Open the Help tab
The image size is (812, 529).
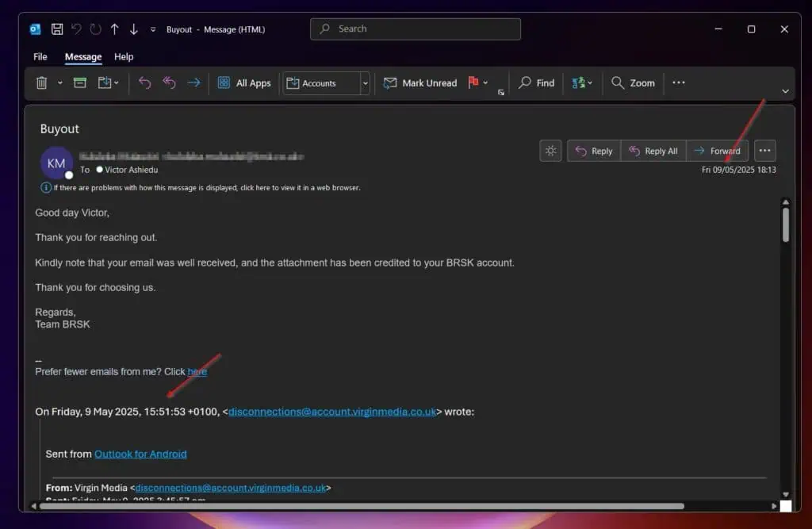pos(124,56)
